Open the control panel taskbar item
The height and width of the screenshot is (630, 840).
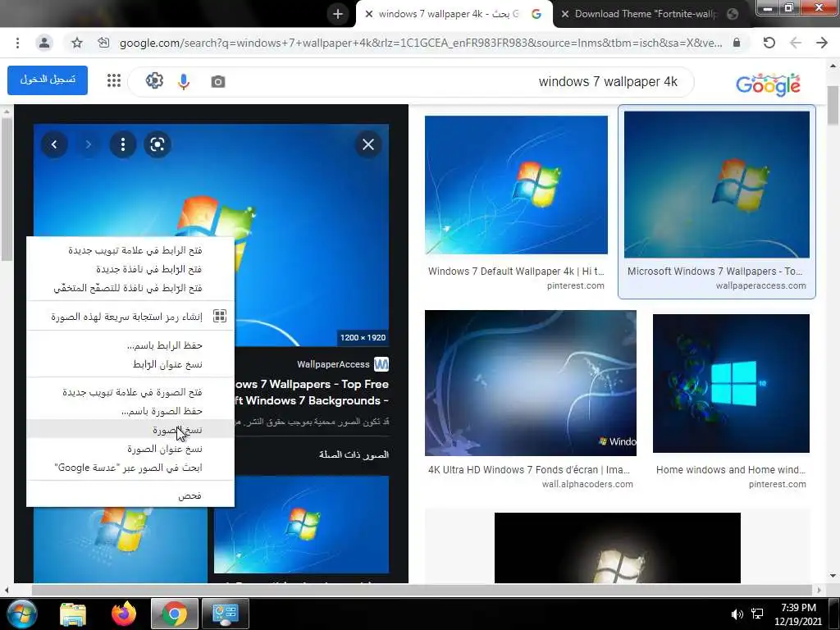[225, 614]
